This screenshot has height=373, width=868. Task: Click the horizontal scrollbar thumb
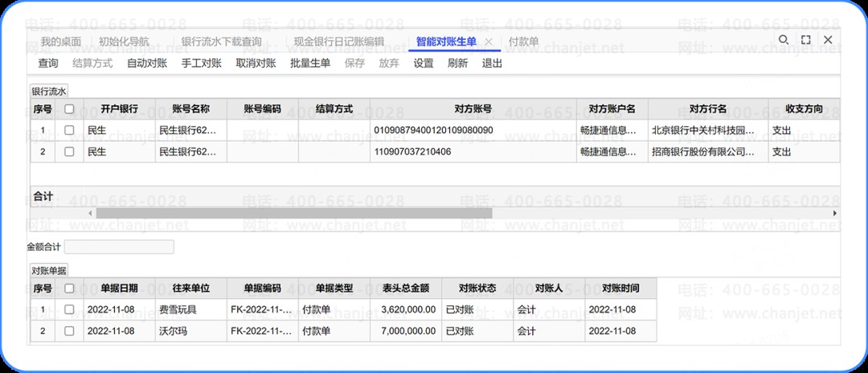click(294, 213)
